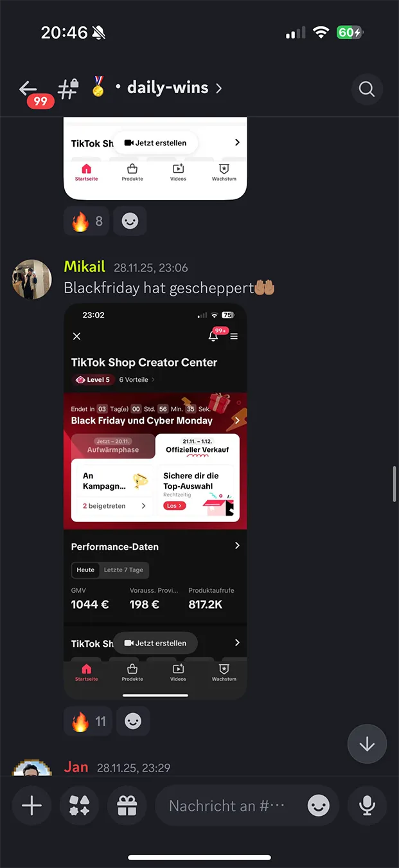This screenshot has height=868, width=399.
Task: Open the channel search magnifier icon
Action: click(367, 89)
